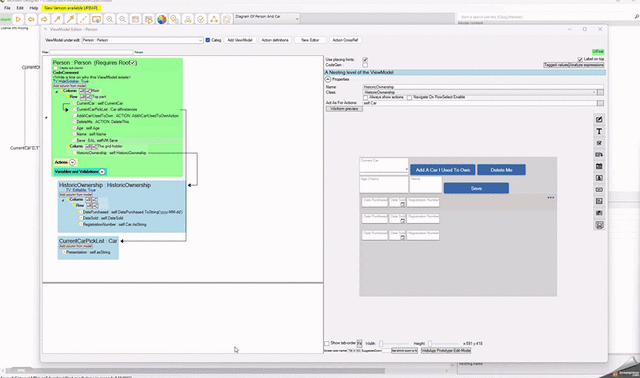Viewport: 640px width, 378px height.
Task: Click the checkmark validation toolbar icon
Action: 201,19
